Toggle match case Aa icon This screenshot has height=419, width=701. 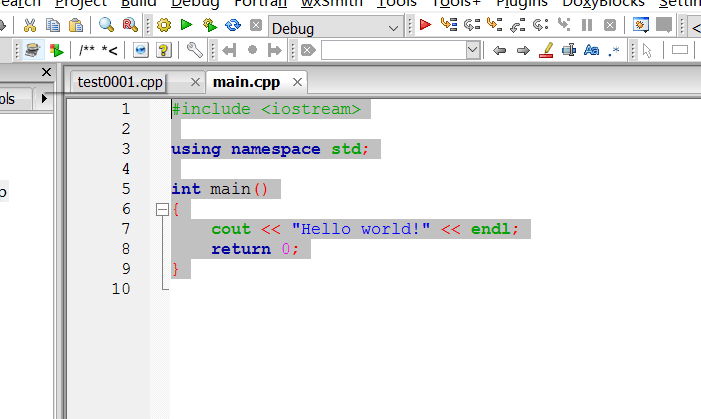coord(591,50)
